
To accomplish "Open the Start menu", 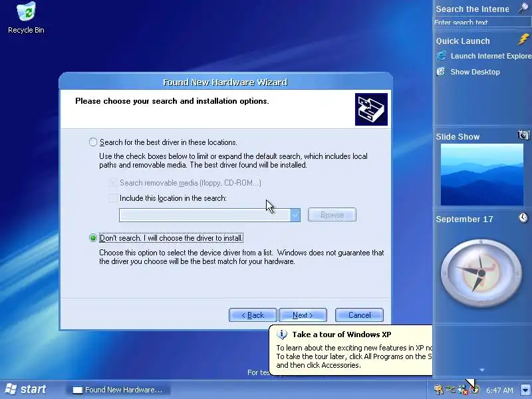I will click(26, 389).
